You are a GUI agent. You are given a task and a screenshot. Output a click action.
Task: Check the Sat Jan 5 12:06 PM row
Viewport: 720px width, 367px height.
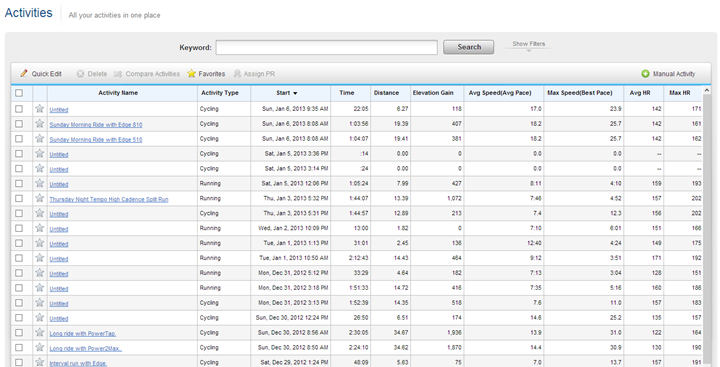(19, 184)
